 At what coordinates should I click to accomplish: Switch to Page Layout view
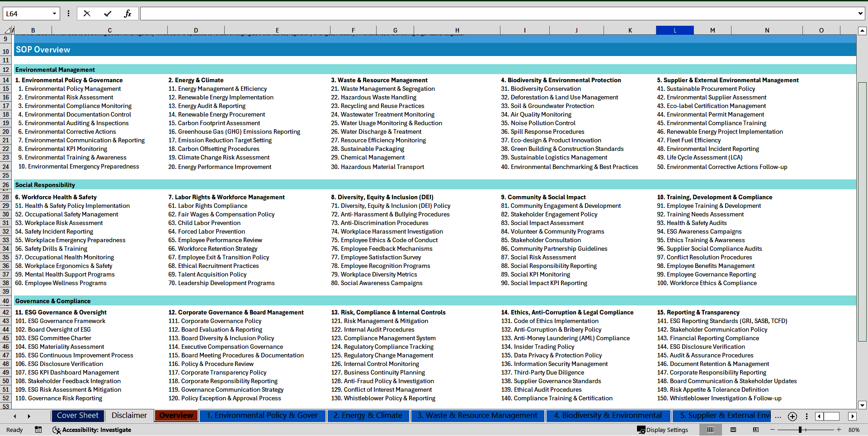point(733,430)
